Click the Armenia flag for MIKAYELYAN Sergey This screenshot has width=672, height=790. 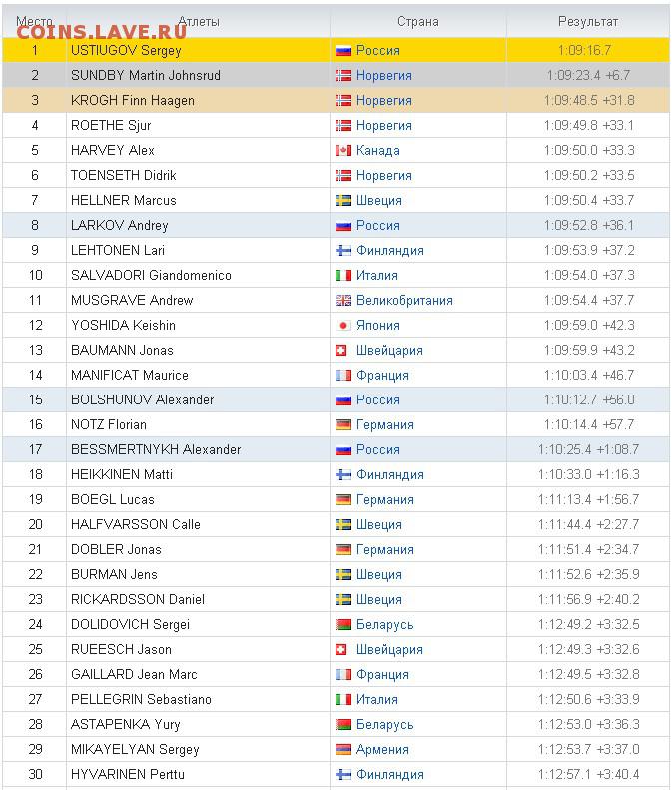coord(343,750)
